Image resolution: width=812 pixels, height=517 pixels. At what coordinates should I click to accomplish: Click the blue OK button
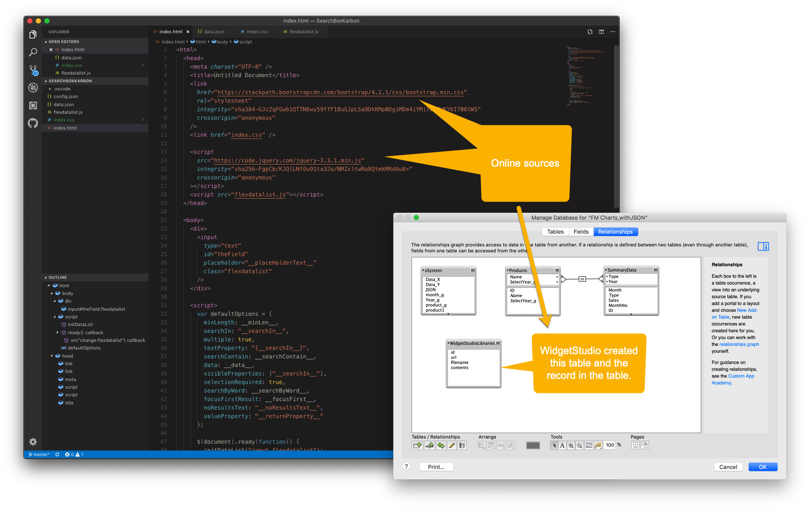[x=763, y=467]
